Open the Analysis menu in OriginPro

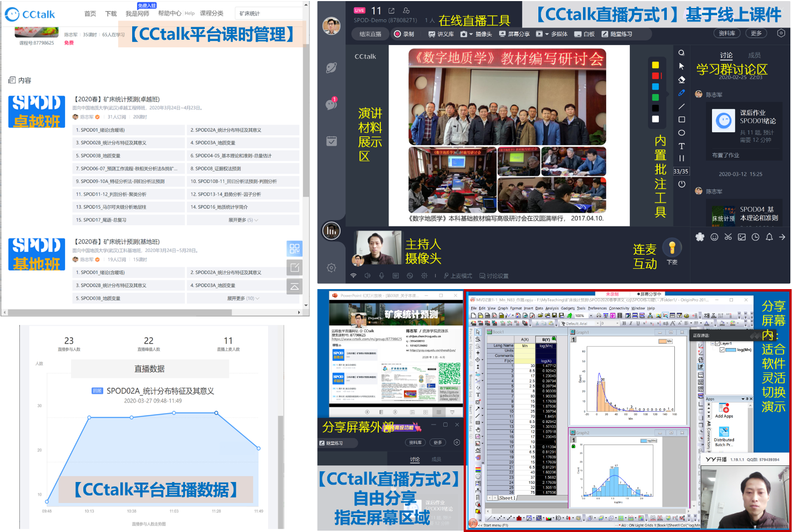[x=552, y=308]
